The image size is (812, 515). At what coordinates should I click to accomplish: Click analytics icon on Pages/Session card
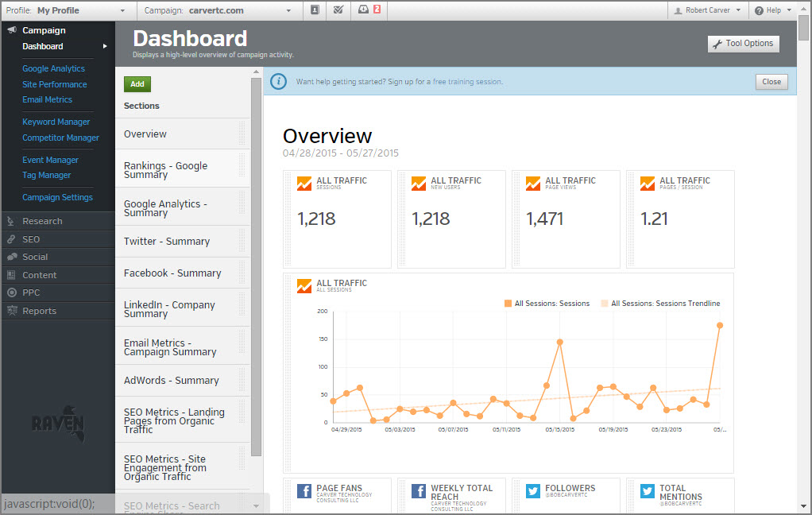[648, 184]
